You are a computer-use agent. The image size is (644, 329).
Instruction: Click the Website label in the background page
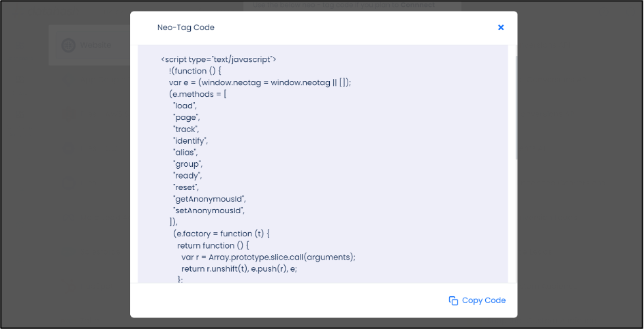point(95,45)
